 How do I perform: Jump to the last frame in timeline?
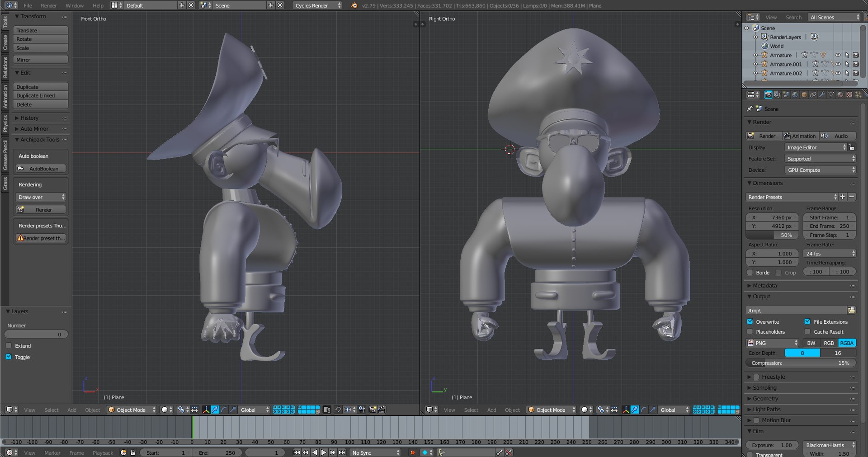(x=342, y=452)
